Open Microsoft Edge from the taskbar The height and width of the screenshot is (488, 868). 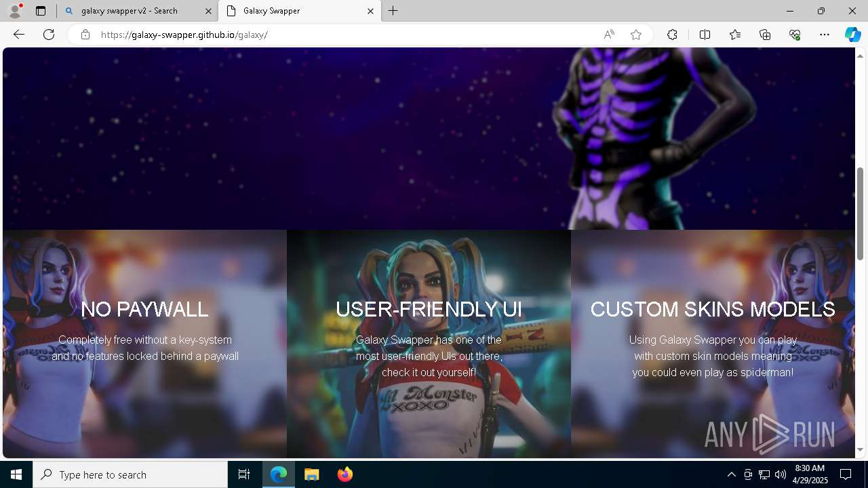279,474
